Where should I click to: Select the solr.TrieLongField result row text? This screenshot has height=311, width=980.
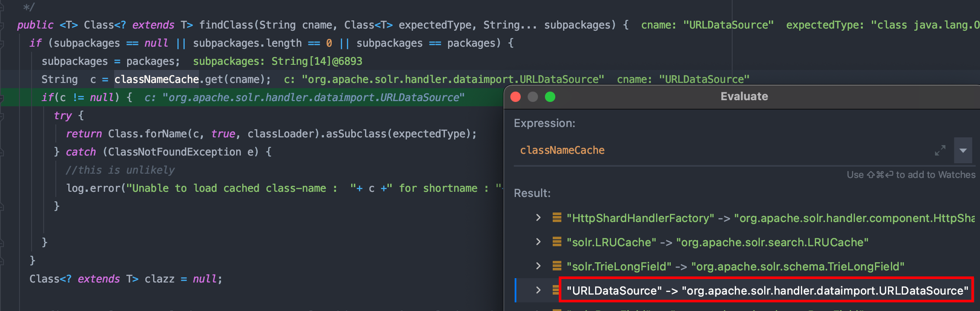pos(735,267)
